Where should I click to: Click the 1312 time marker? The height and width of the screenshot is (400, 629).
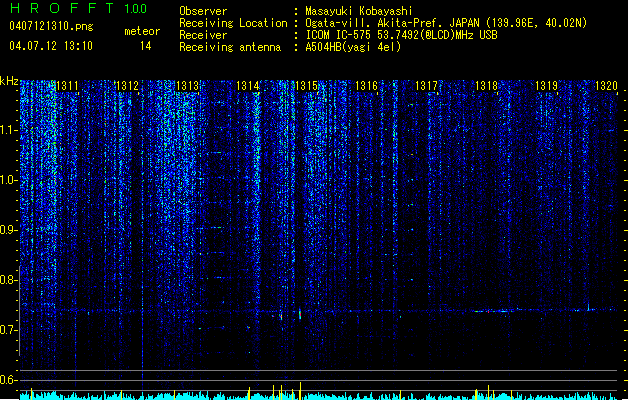[127, 86]
